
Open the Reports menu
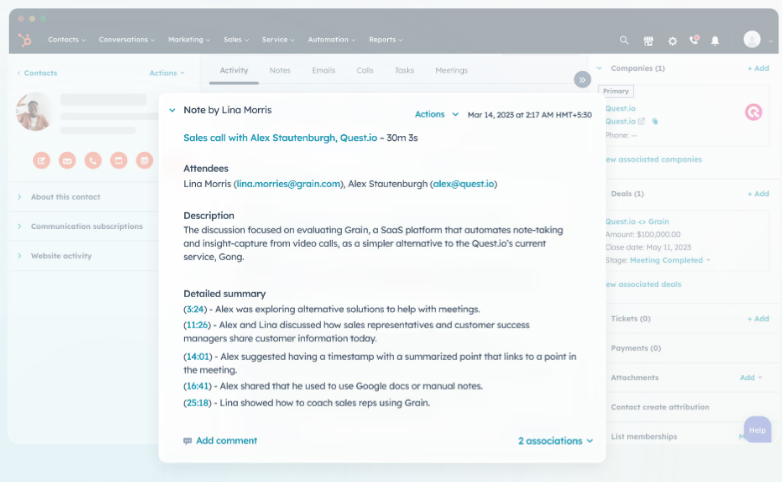(x=386, y=39)
